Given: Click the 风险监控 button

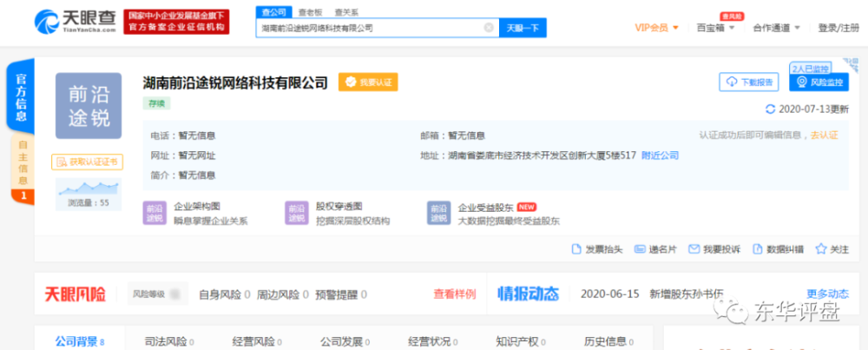Looking at the screenshot, I should pyautogui.click(x=819, y=82).
